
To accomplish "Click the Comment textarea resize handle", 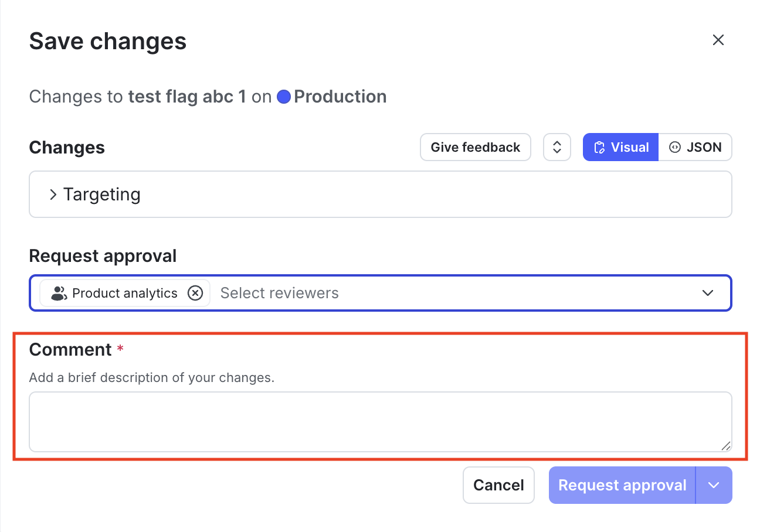I will [x=725, y=446].
